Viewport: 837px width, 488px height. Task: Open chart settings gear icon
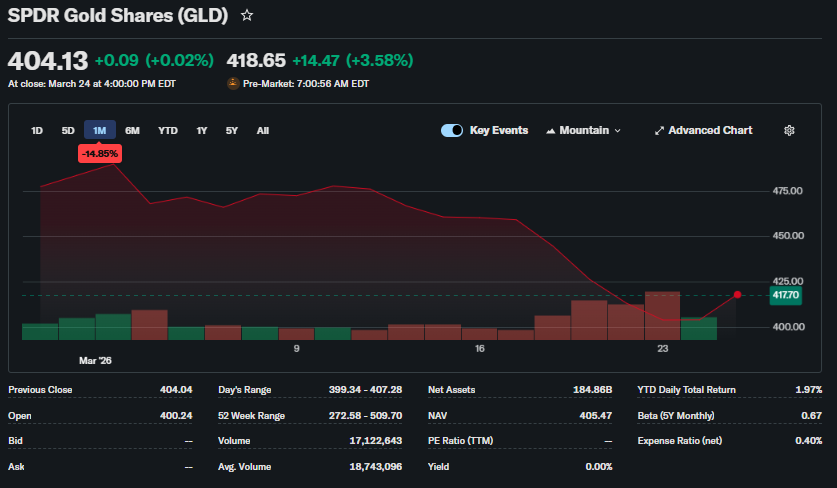pos(789,131)
